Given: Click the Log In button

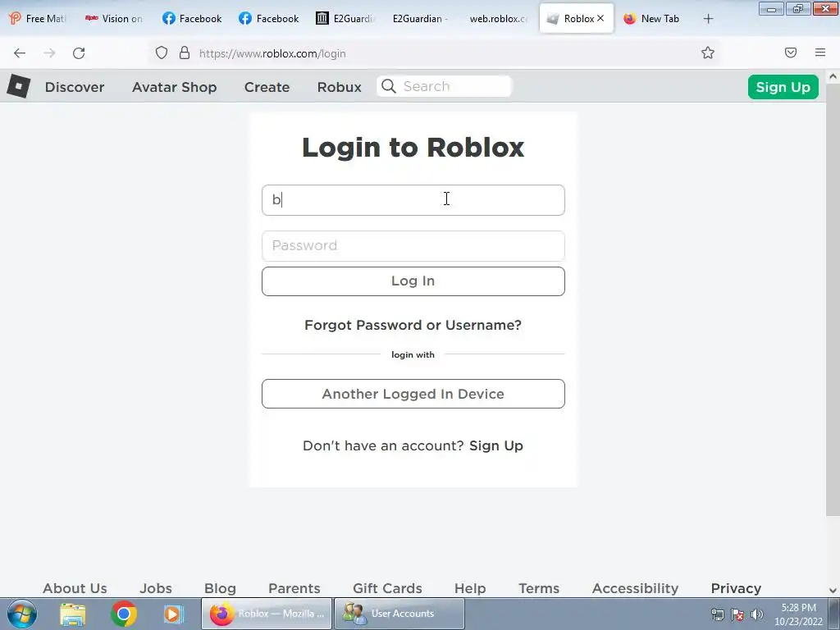Looking at the screenshot, I should tap(413, 281).
